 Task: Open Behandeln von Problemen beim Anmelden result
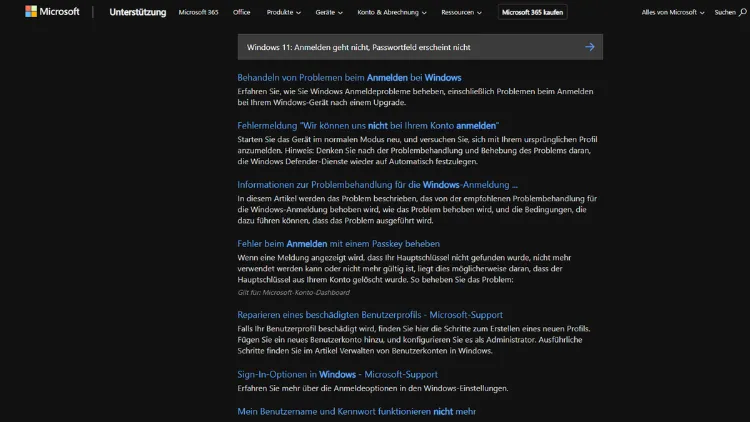tap(349, 78)
